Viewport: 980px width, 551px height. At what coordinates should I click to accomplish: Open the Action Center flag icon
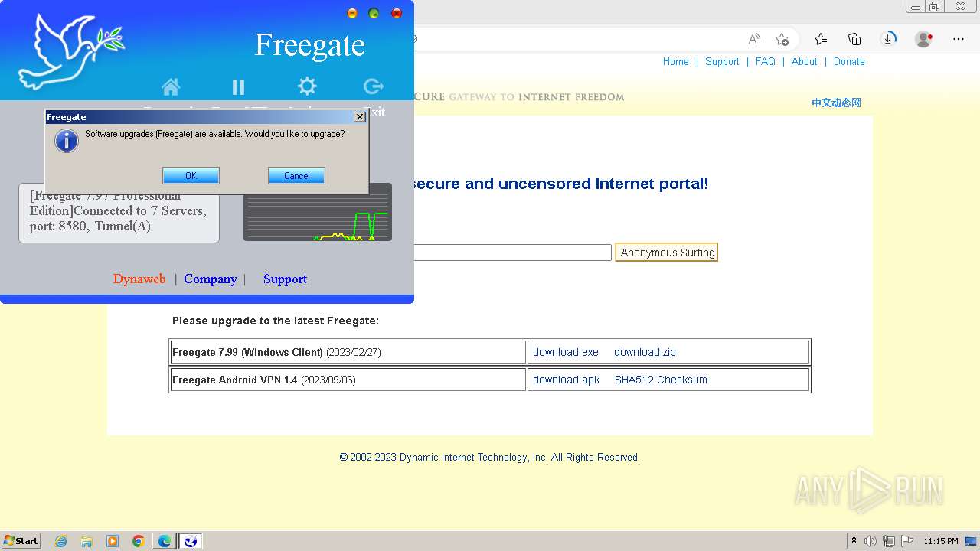tap(906, 541)
